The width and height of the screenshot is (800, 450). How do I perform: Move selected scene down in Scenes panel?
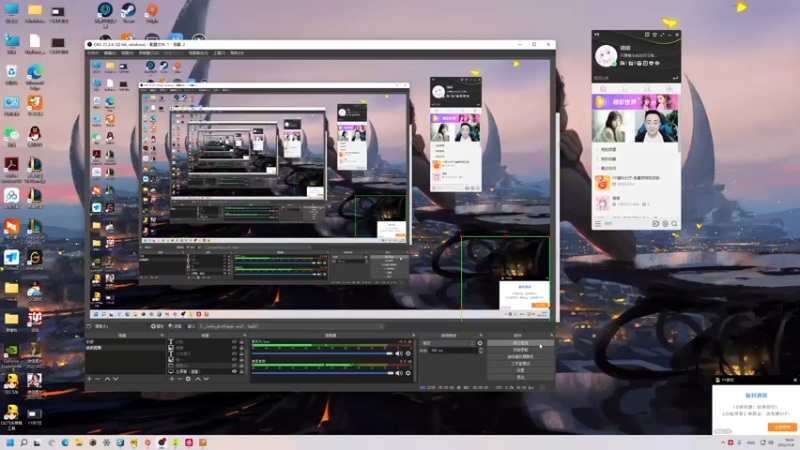(x=116, y=379)
